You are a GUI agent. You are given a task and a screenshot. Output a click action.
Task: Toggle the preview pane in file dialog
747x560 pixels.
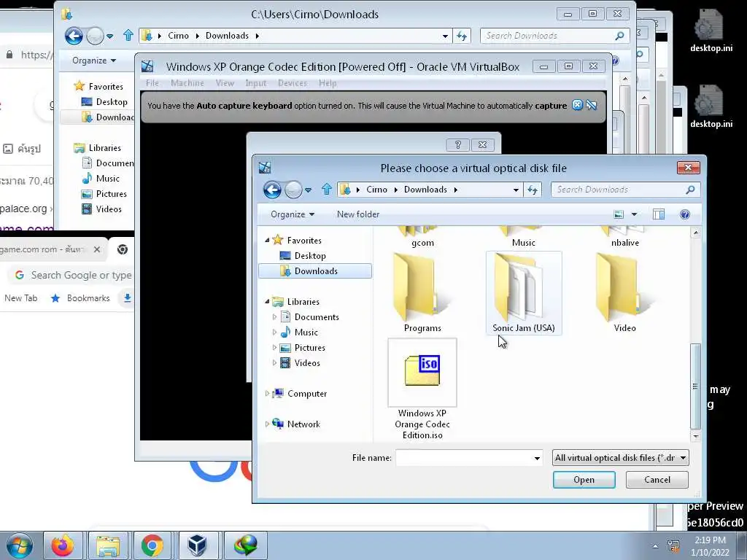click(659, 214)
